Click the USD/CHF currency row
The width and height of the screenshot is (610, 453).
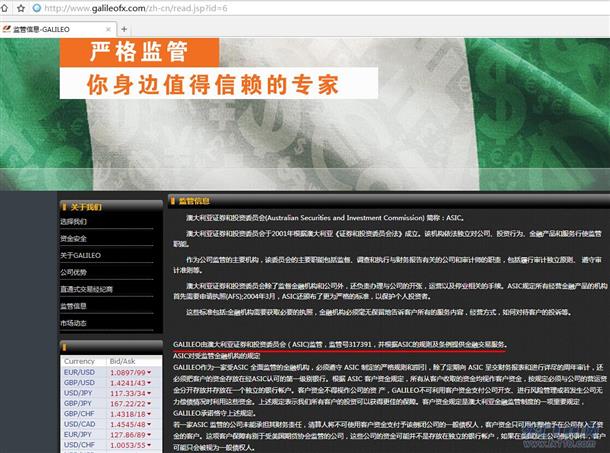pos(111,445)
